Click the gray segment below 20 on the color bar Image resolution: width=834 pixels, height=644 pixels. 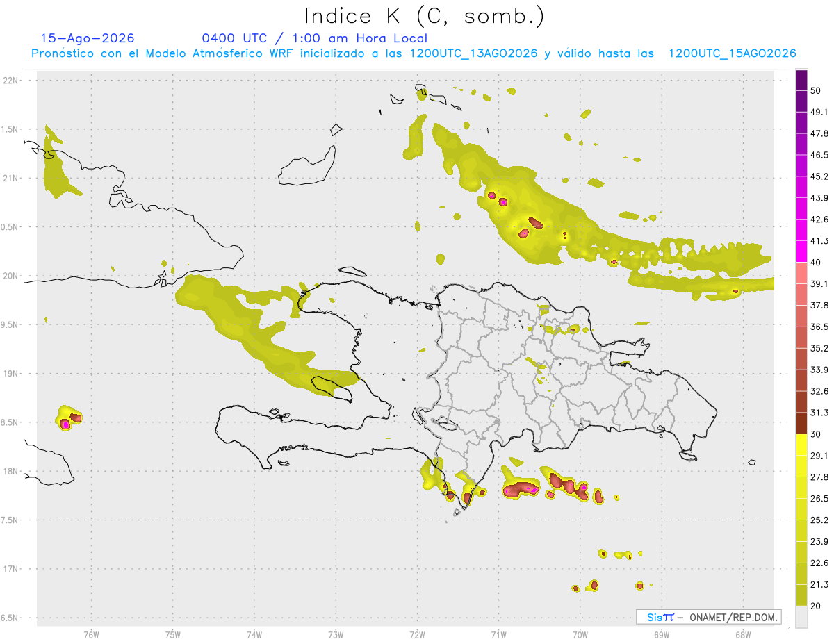[x=801, y=617]
